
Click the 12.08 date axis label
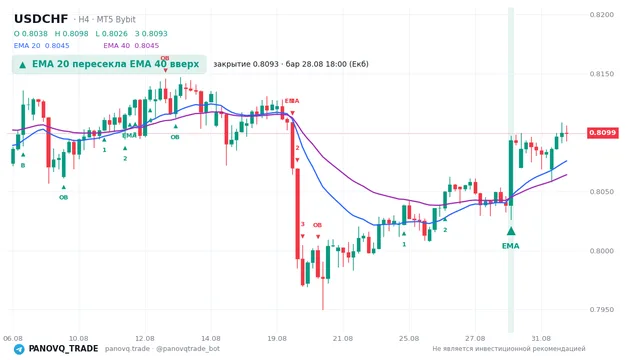coord(144,338)
